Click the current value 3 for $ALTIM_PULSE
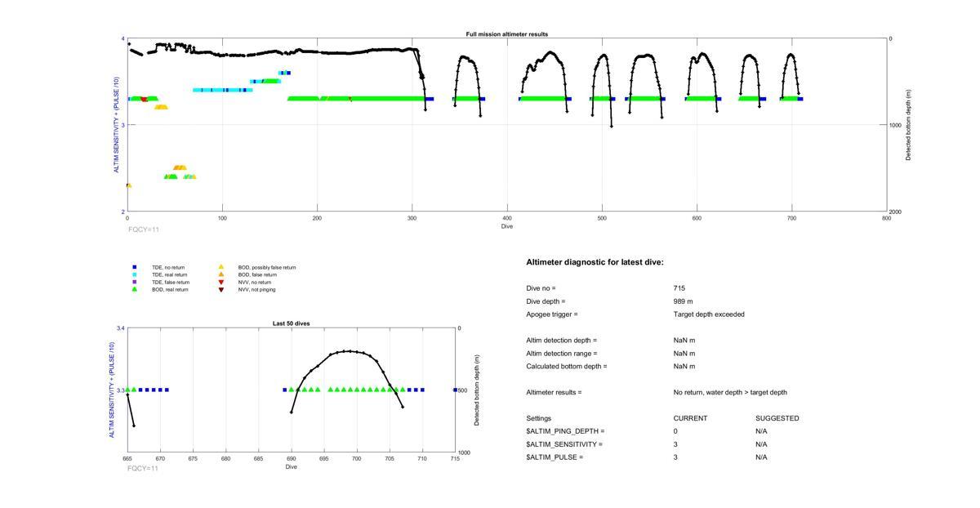The height and width of the screenshot is (508, 980). [x=675, y=457]
